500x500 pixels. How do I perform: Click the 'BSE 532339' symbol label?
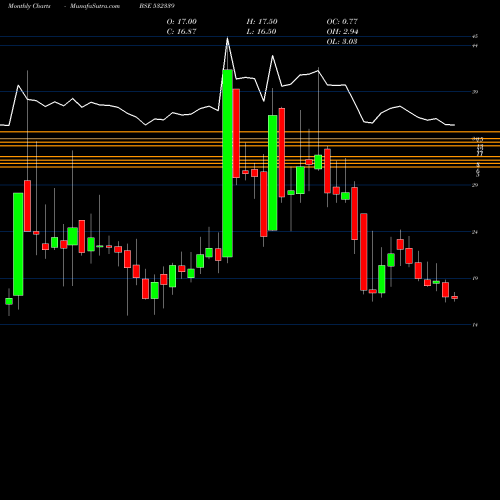(157, 6)
